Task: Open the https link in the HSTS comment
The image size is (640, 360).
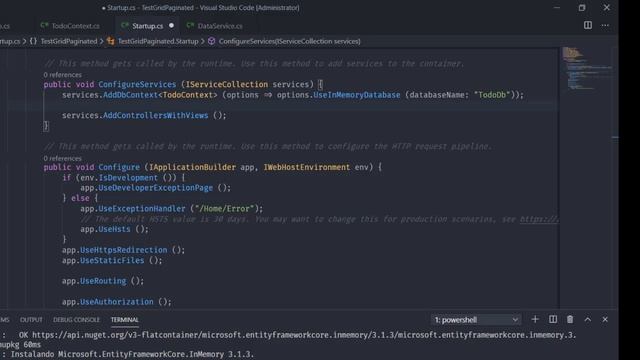Action: (x=539, y=219)
